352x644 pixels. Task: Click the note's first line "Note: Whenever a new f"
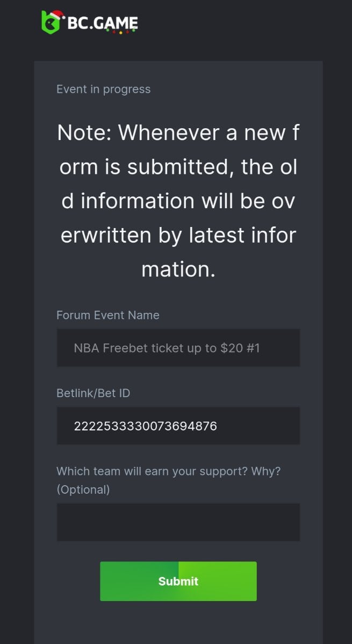tap(178, 132)
